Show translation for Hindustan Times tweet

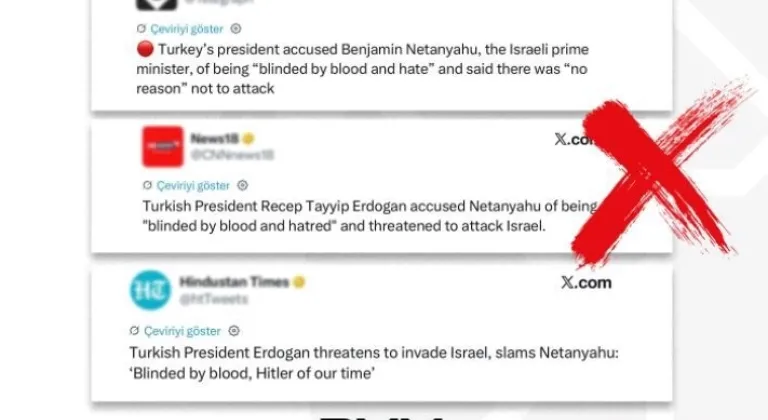[182, 331]
